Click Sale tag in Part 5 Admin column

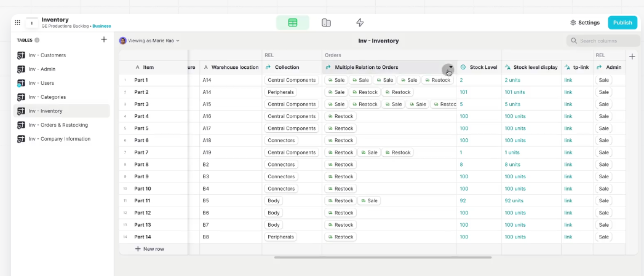(604, 128)
